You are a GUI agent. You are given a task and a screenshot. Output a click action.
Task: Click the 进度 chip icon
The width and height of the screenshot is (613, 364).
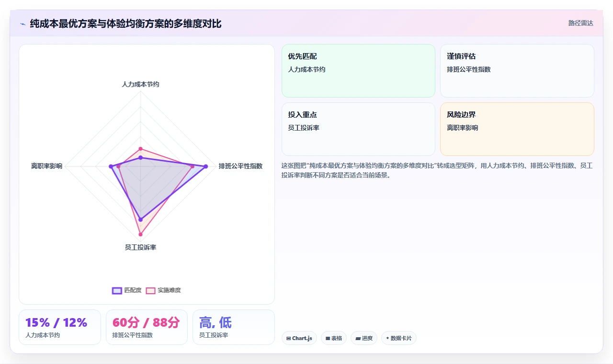[358, 338]
